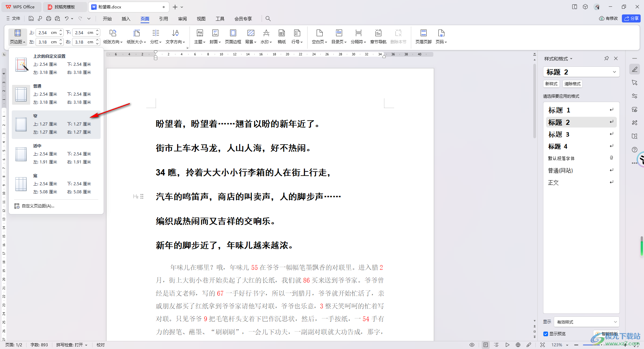Open 章节导航 chapter navigation
This screenshot has height=349, width=644.
coord(378,36)
